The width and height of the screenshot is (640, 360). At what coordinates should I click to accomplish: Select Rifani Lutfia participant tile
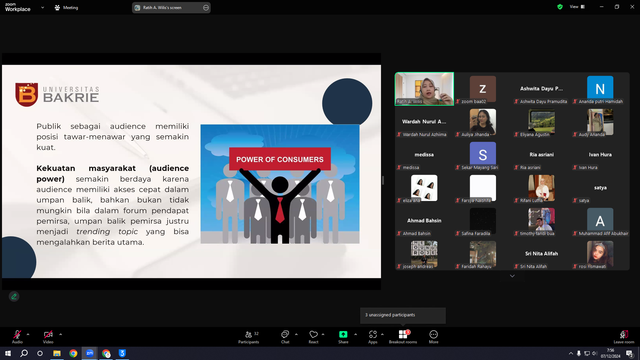[x=541, y=188]
